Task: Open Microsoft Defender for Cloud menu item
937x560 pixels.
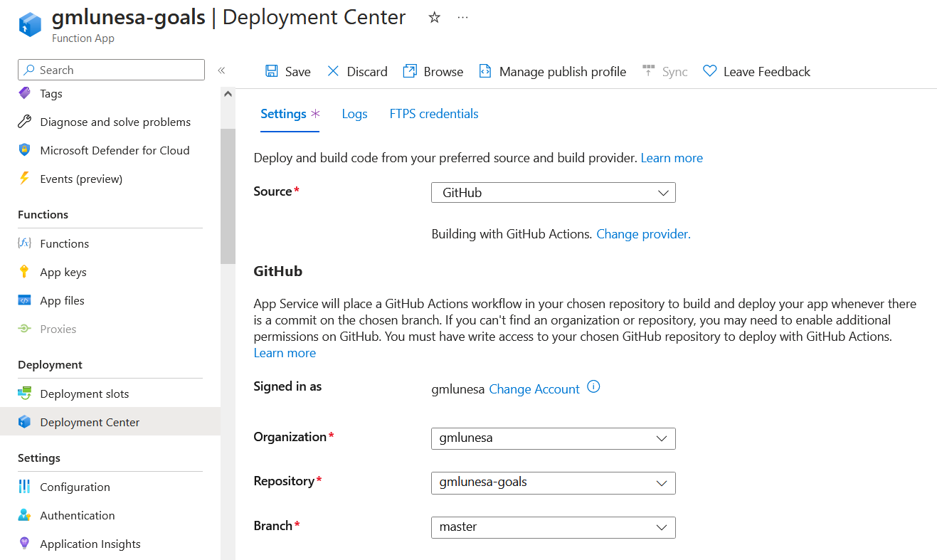Action: [x=115, y=150]
